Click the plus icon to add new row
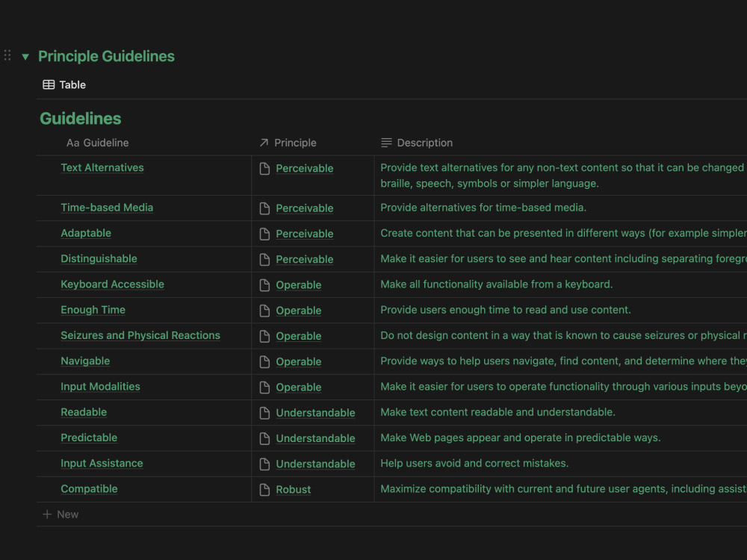This screenshot has height=560, width=747. [46, 514]
